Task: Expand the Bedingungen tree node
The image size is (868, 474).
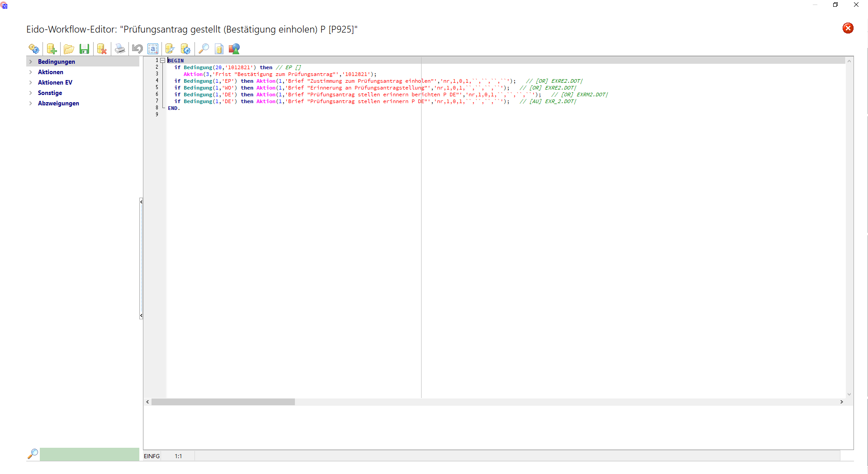Action: [x=31, y=62]
